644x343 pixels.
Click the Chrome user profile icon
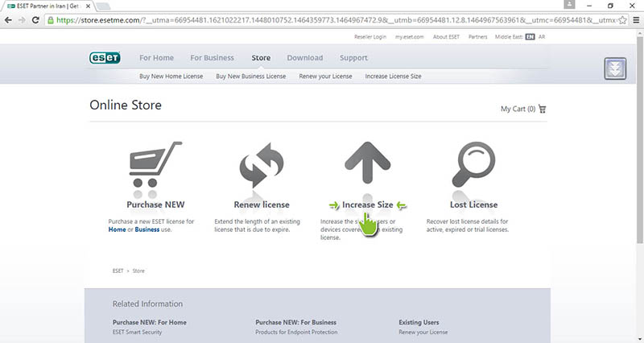[x=569, y=4]
